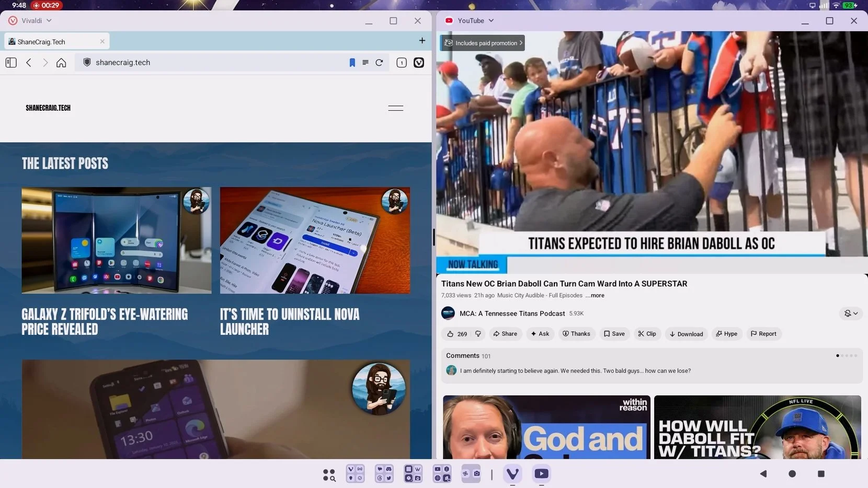868x488 pixels.
Task: Open MCA: A Tennessee Titans Podcast channel
Action: click(x=512, y=313)
